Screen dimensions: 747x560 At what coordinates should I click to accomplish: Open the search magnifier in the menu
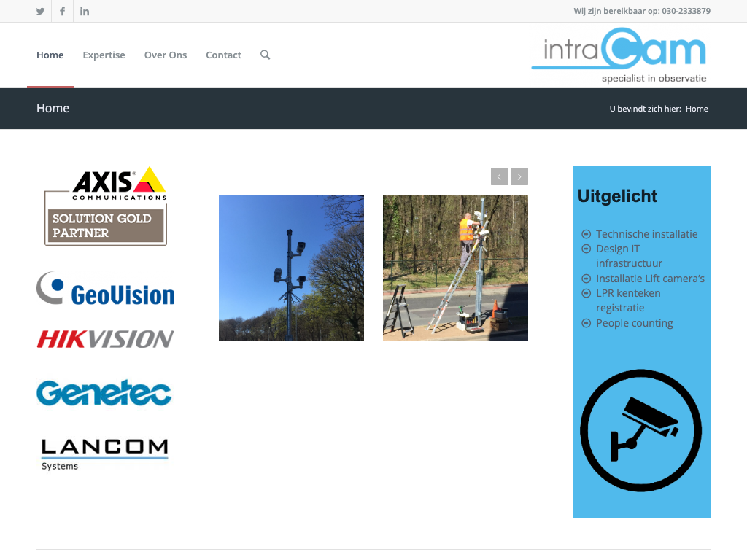pos(266,55)
